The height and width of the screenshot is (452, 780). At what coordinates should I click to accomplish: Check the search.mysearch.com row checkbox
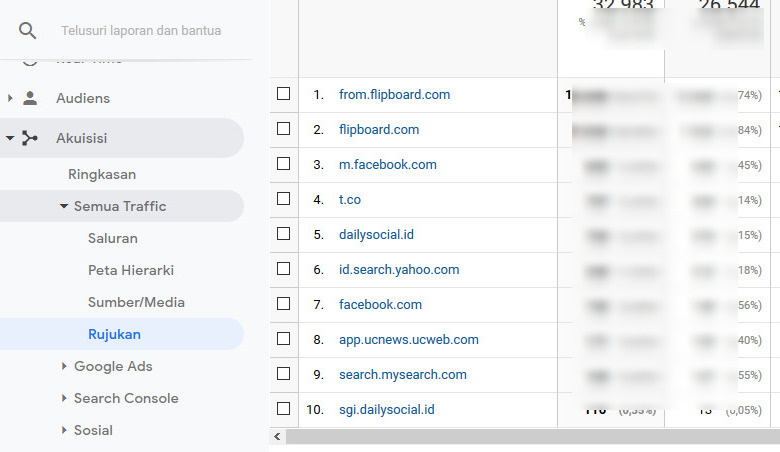point(284,373)
